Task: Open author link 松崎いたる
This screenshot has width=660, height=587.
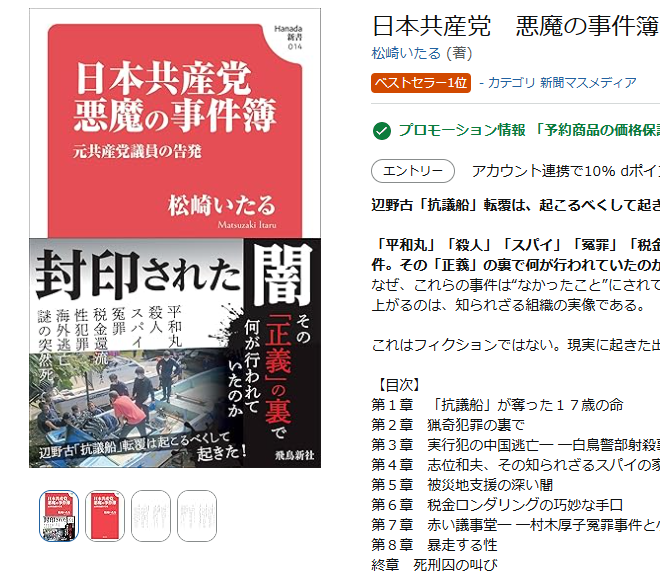Action: [x=408, y=53]
